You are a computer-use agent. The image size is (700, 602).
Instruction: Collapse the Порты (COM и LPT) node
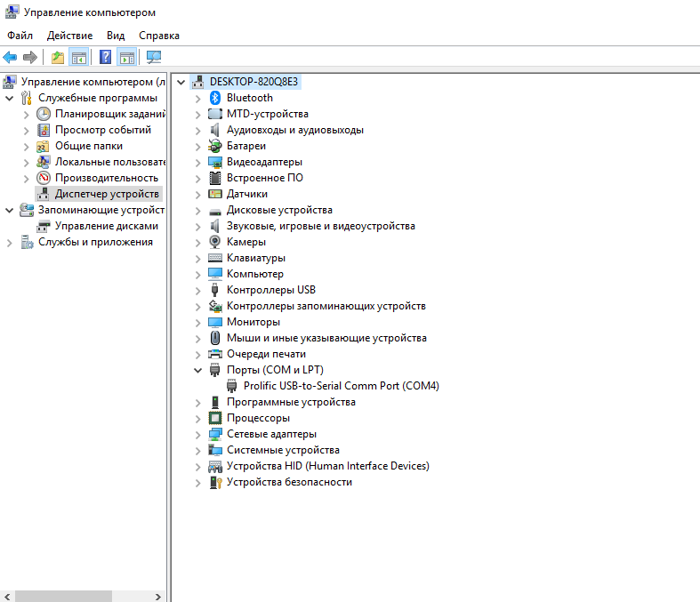tap(197, 371)
